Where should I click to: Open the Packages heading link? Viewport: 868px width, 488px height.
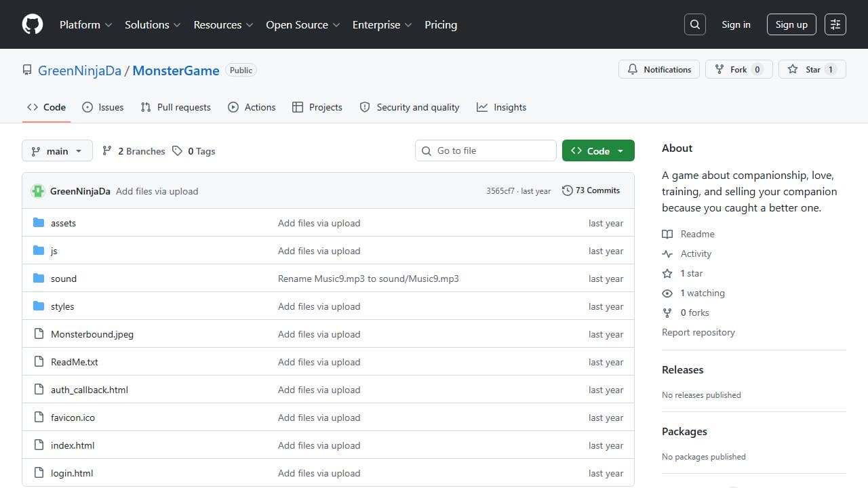point(684,431)
